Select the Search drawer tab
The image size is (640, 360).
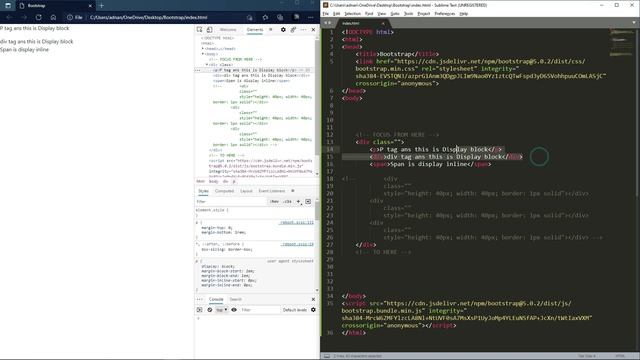[236, 300]
